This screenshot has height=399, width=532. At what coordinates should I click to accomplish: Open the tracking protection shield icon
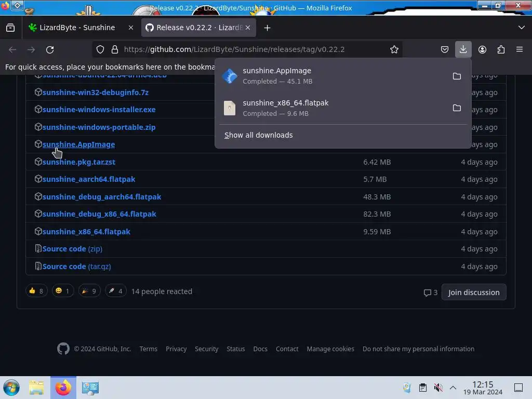(x=100, y=49)
